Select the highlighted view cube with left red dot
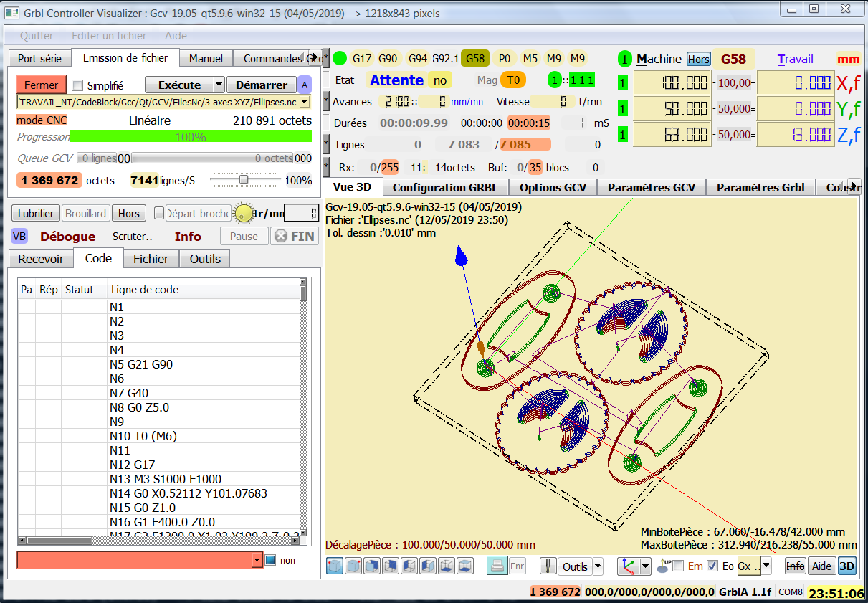Viewport: 868px width, 603px height. point(335,566)
